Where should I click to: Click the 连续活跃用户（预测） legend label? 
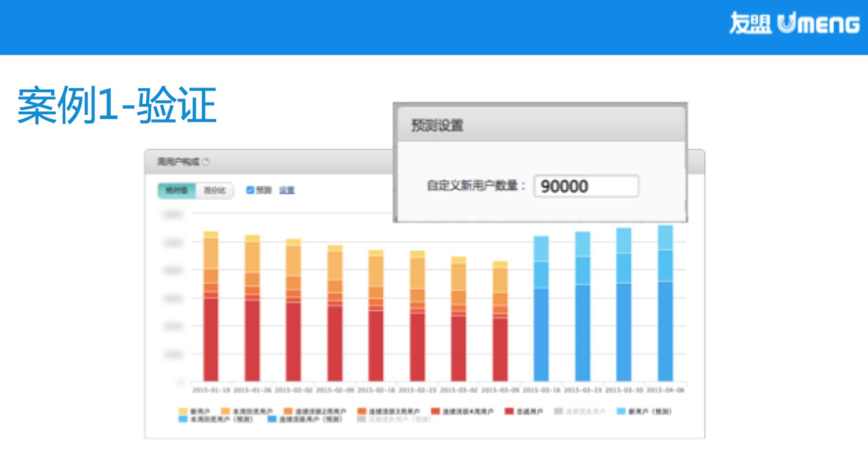point(310,419)
